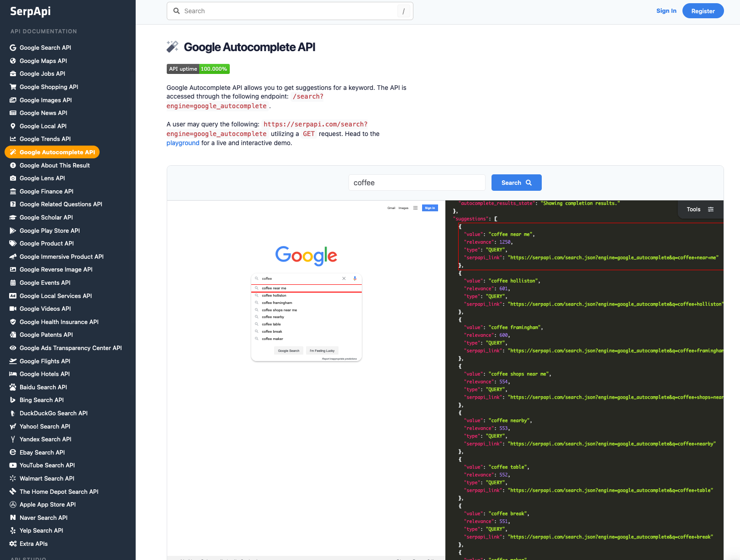This screenshot has height=560, width=740.
Task: Click the Google Flights API plane icon
Action: coord(13,361)
